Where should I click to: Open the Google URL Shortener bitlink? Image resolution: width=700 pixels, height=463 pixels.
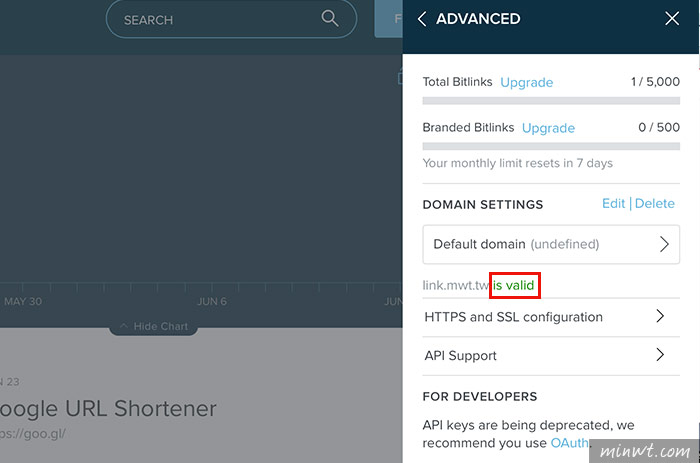[108, 409]
